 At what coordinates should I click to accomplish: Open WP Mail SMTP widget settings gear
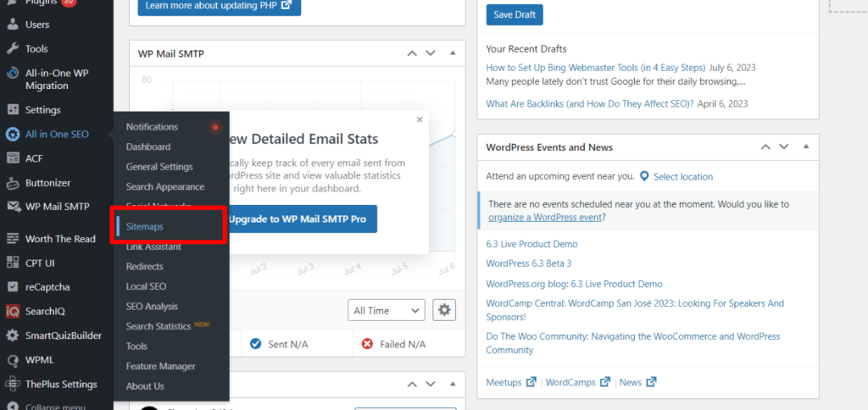[444, 310]
